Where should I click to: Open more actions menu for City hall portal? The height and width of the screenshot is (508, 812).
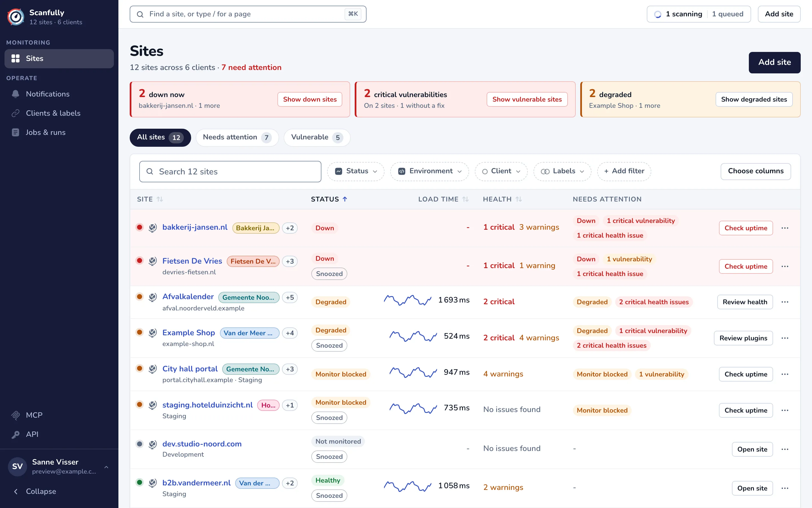click(x=785, y=374)
